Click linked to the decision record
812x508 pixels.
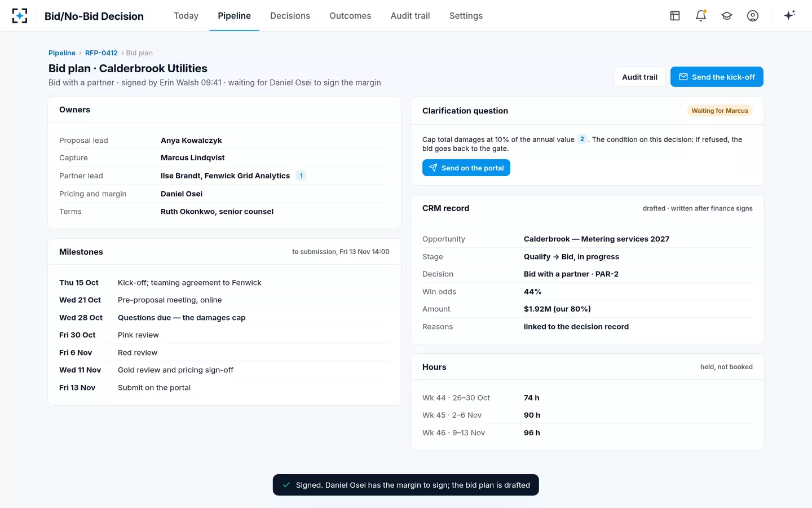tap(576, 327)
